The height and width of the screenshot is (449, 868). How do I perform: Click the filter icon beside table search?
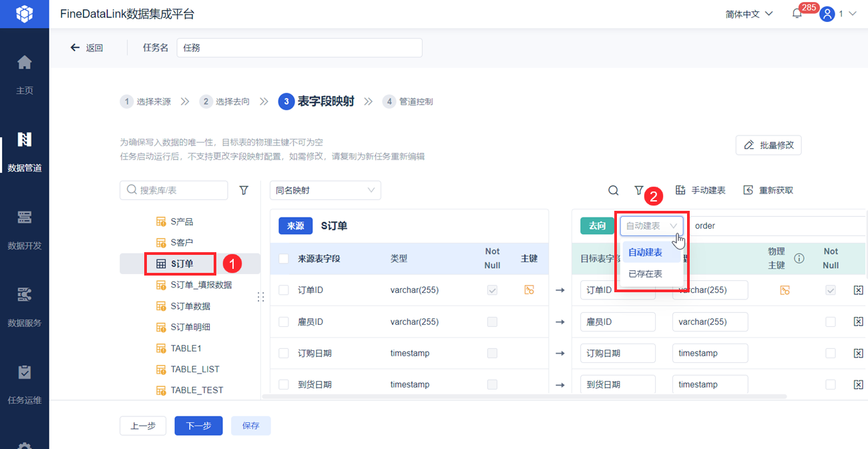244,190
